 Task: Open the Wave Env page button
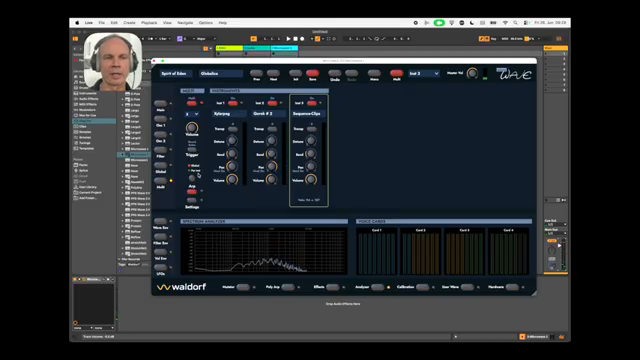(160, 221)
